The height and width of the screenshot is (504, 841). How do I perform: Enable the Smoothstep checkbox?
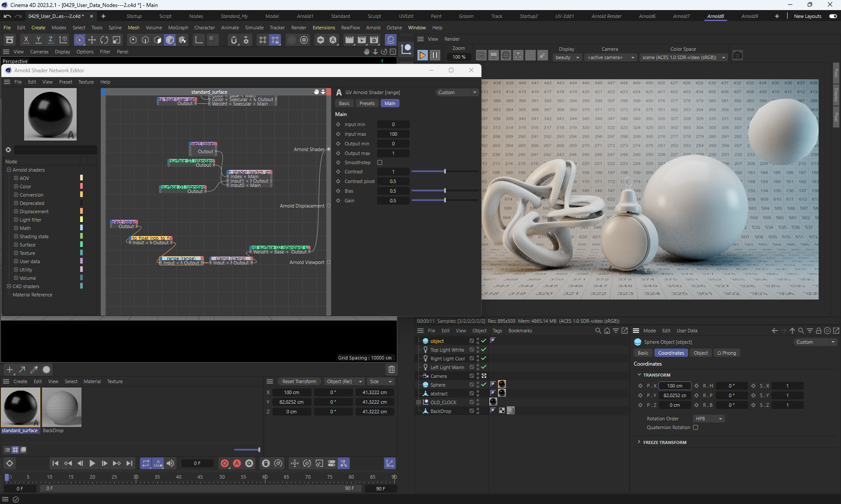[380, 162]
